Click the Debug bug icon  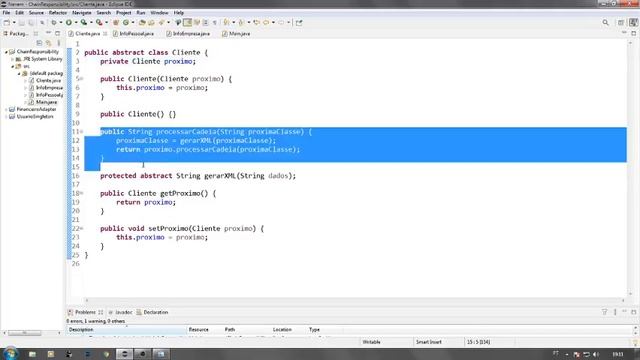[x=53, y=22]
